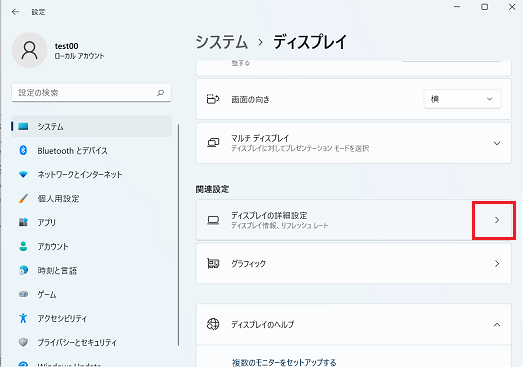This screenshot has width=523, height=367.
Task: Click the Bluetooth icon in sidebar
Action: pos(23,150)
